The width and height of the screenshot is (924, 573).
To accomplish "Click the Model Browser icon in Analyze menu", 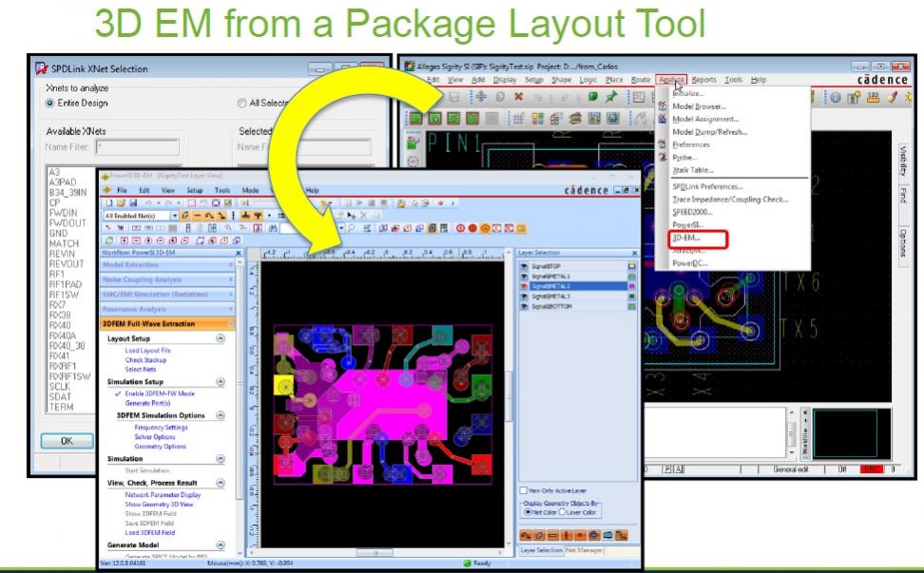I will [x=663, y=106].
